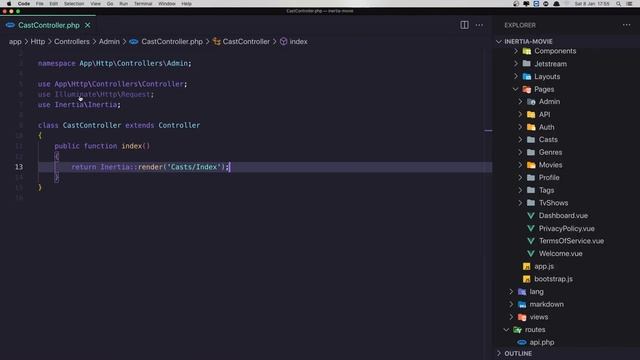The height and width of the screenshot is (360, 640).
Task: Click the Vue icon beside Welcome.vue
Action: point(531,253)
